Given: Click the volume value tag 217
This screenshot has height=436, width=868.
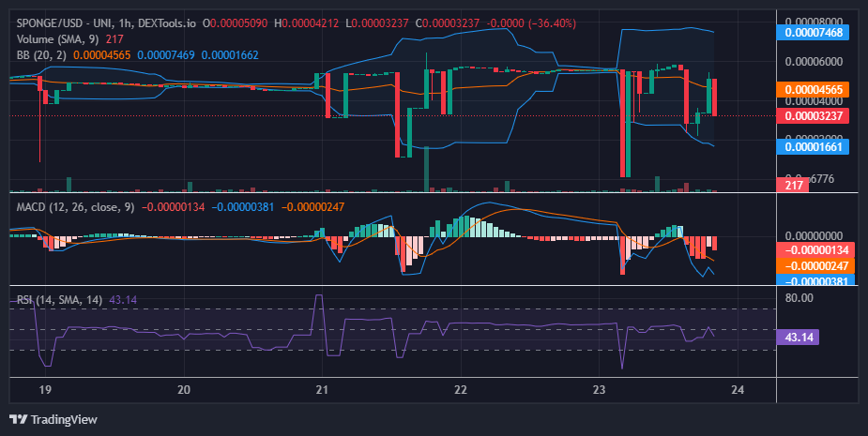Looking at the screenshot, I should click(793, 186).
